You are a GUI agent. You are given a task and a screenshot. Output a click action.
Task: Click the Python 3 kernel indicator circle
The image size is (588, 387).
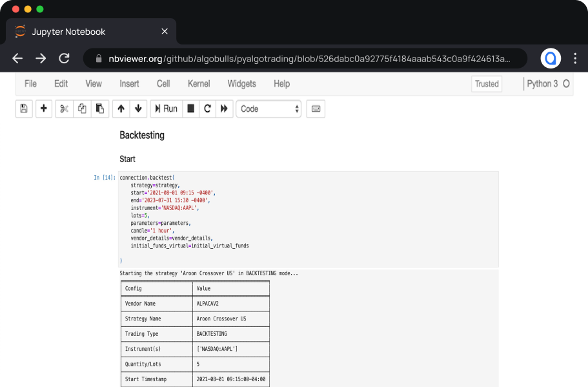click(x=566, y=84)
